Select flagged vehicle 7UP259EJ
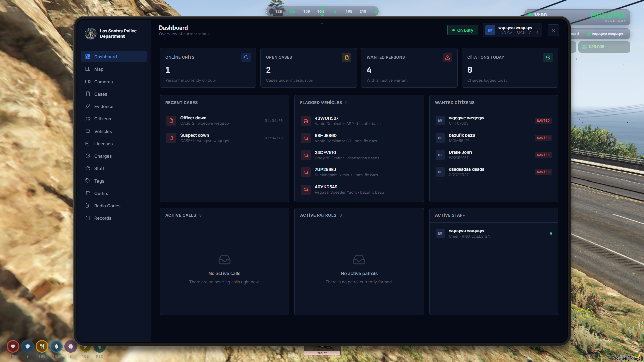 click(359, 172)
